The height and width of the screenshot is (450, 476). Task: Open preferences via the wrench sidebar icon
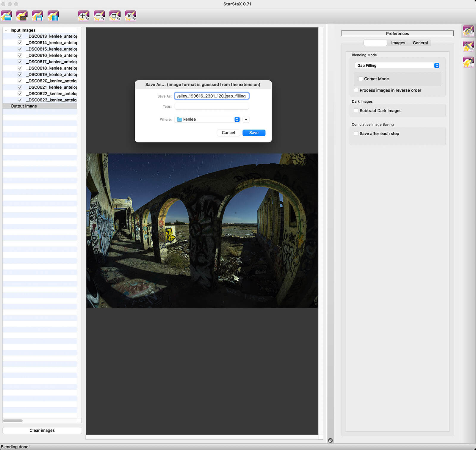[x=468, y=47]
